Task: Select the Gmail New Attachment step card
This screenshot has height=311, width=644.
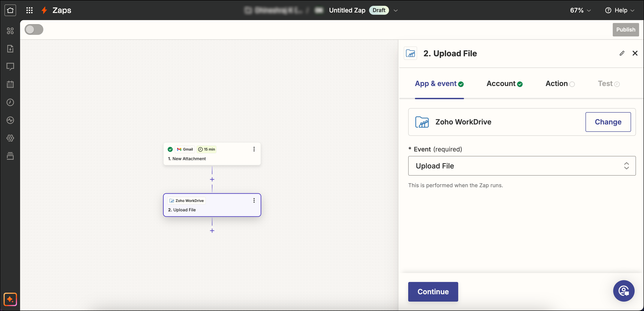Action: [x=212, y=154]
